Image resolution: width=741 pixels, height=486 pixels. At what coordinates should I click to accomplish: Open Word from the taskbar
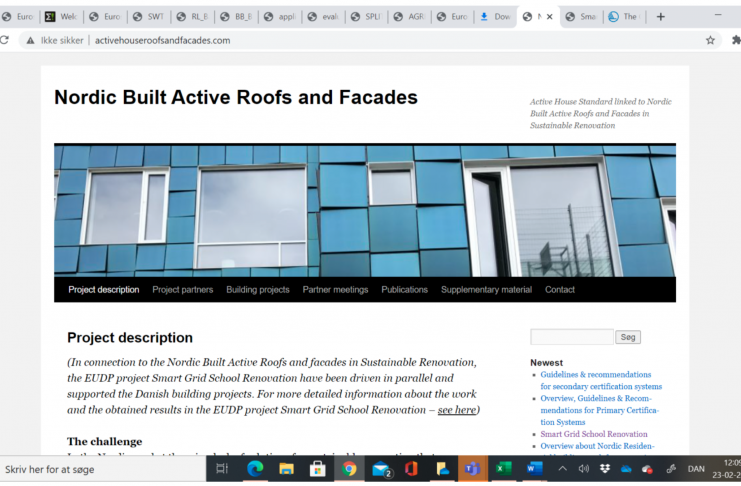(534, 469)
